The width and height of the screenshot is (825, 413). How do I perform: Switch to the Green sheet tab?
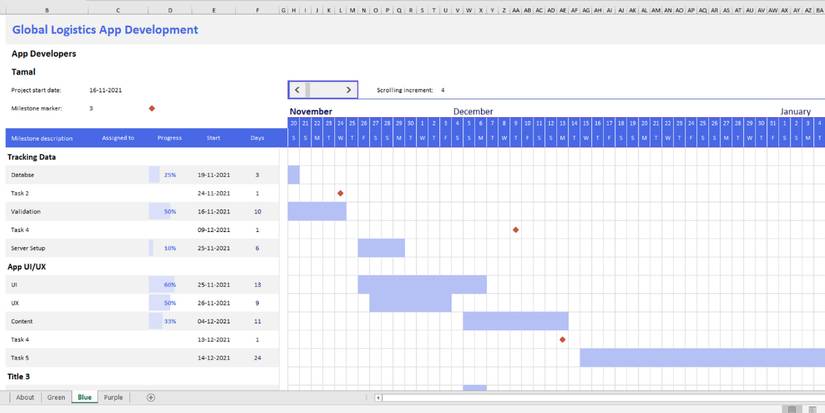click(56, 397)
